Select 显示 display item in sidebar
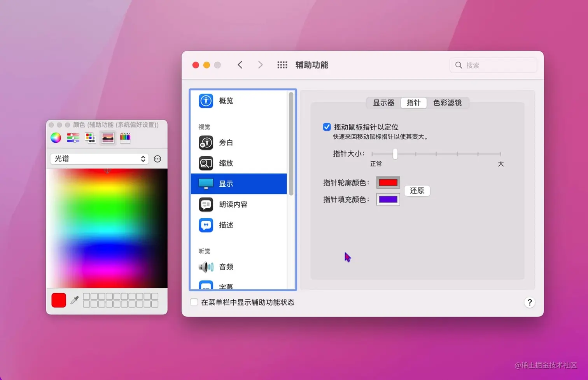 (239, 184)
